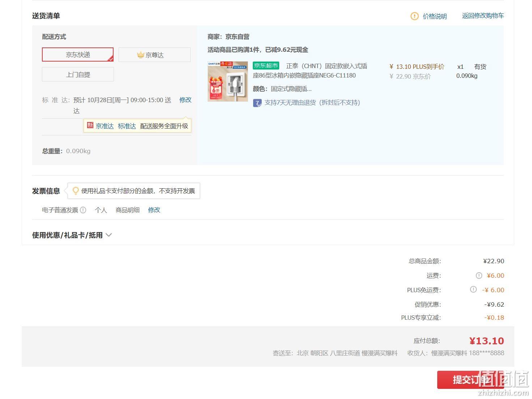The image size is (532, 399).
Task: Click PLUS专享立减 -¥0.18 value
Action: click(x=494, y=318)
